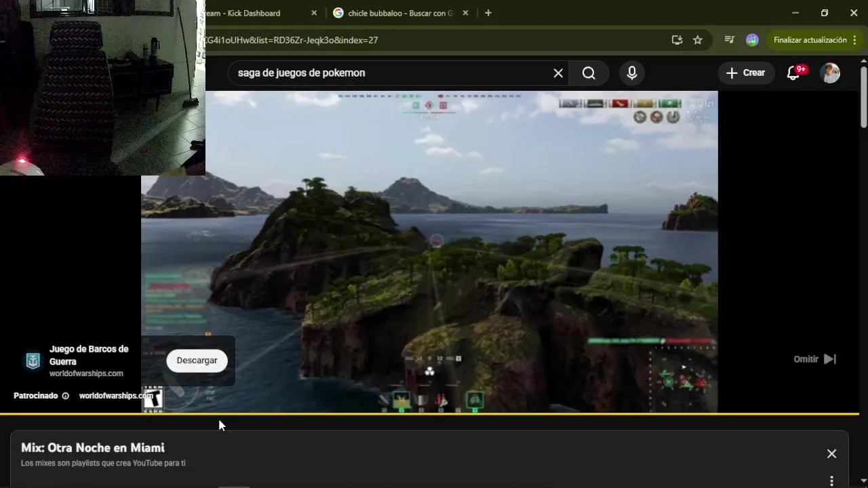Image resolution: width=868 pixels, height=488 pixels.
Task: Click the World of Warships ad logo
Action: point(33,361)
